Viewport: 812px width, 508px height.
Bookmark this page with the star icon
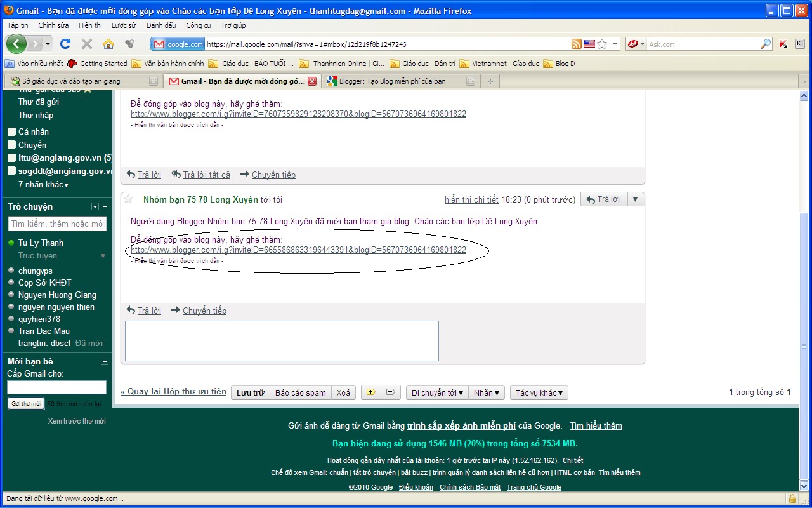(602, 44)
